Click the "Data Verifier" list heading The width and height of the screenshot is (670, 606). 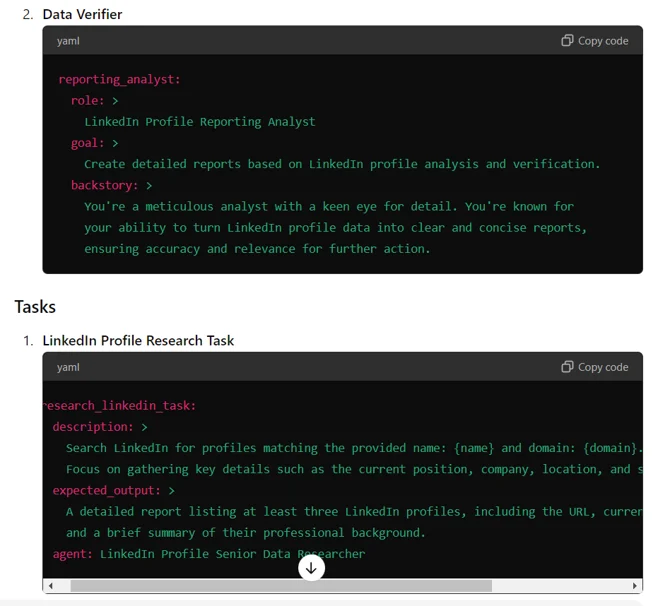[82, 14]
